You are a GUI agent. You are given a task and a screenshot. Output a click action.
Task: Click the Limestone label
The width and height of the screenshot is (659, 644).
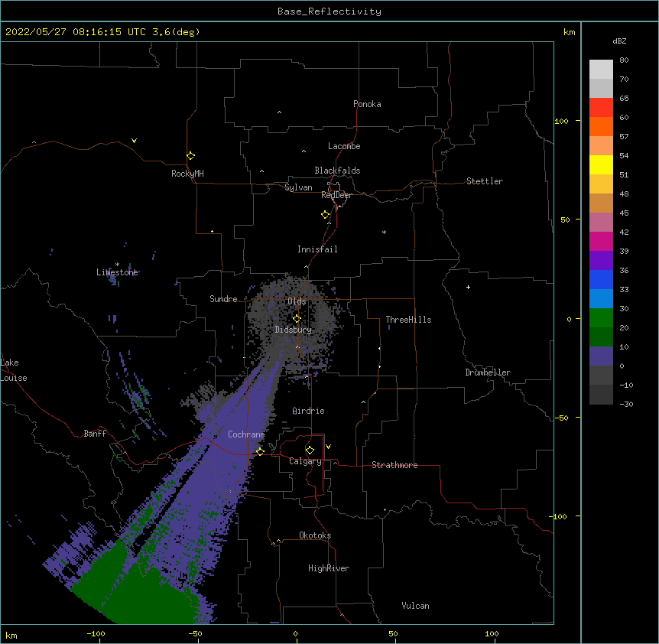coord(117,272)
